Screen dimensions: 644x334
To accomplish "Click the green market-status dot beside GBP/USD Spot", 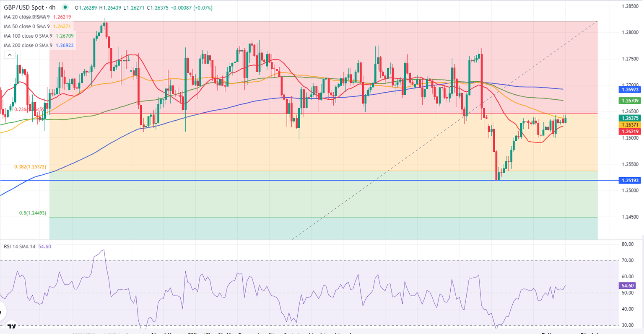I will 65,7.
